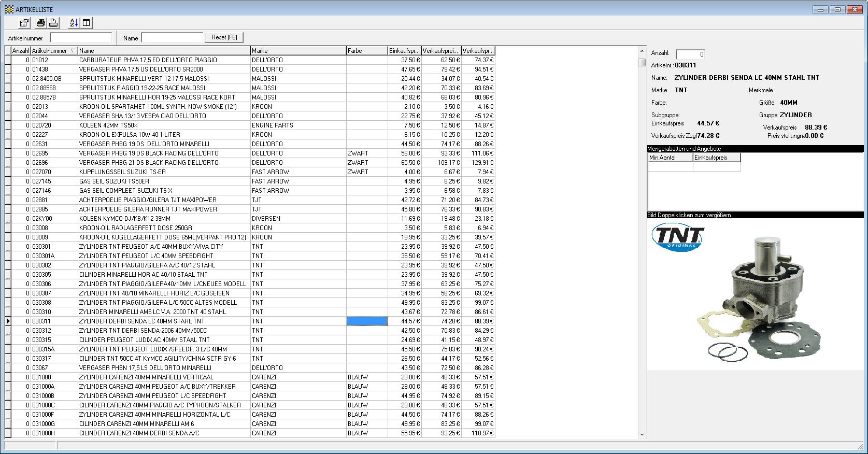Click the Name column header
The height and width of the screenshot is (454, 868).
pos(164,51)
